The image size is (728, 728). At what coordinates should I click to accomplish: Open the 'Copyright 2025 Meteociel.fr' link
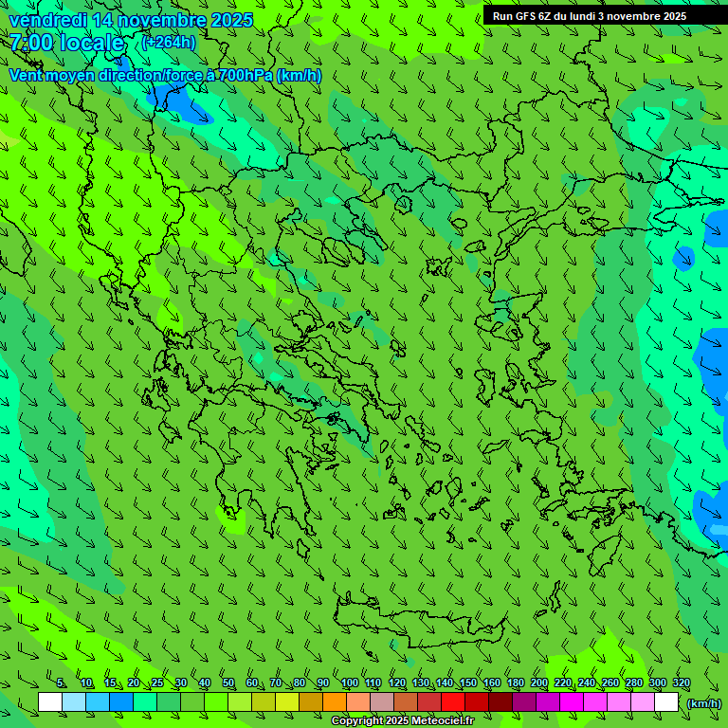pos(402,721)
